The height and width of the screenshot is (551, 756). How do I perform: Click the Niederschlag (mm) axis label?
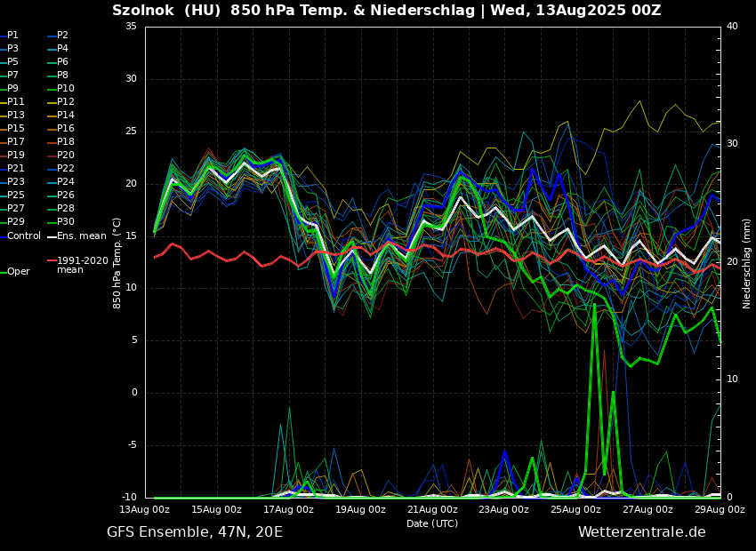[747, 263]
